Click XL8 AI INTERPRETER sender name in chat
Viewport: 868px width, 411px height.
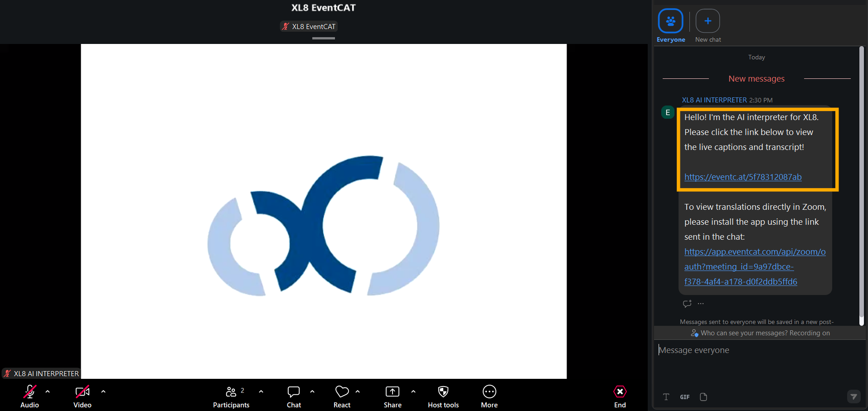pyautogui.click(x=714, y=100)
